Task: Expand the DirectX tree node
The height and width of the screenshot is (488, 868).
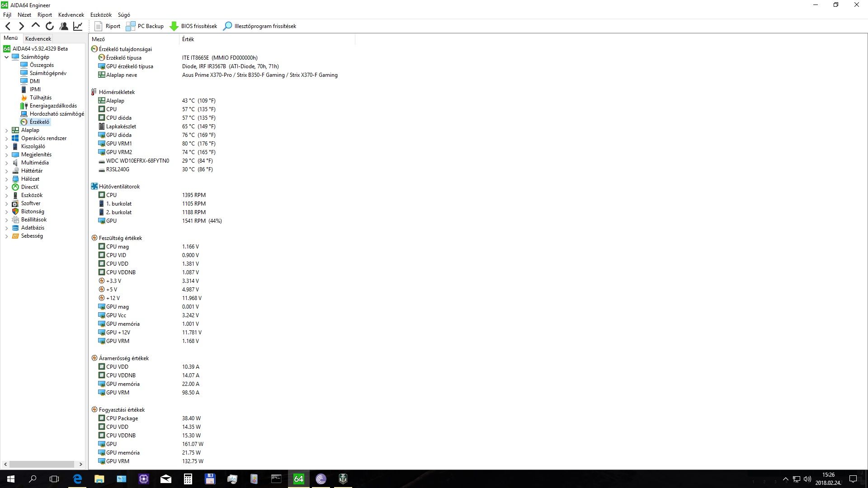Action: pos(6,187)
